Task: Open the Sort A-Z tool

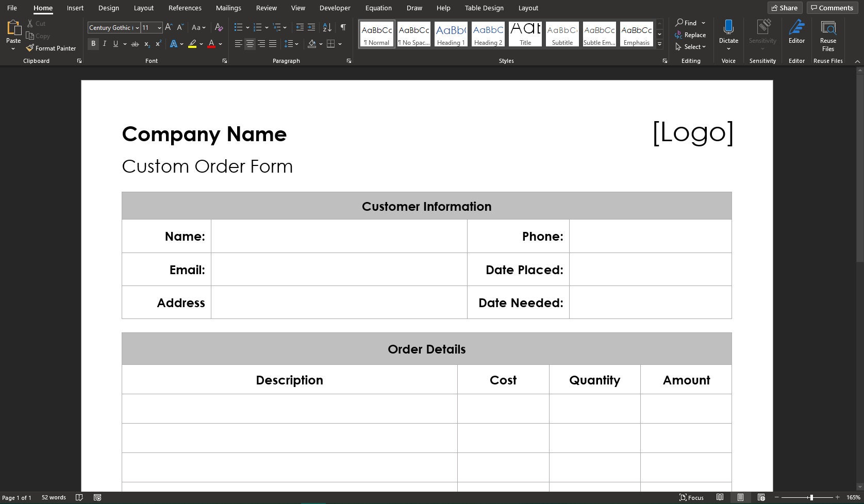Action: [x=327, y=27]
